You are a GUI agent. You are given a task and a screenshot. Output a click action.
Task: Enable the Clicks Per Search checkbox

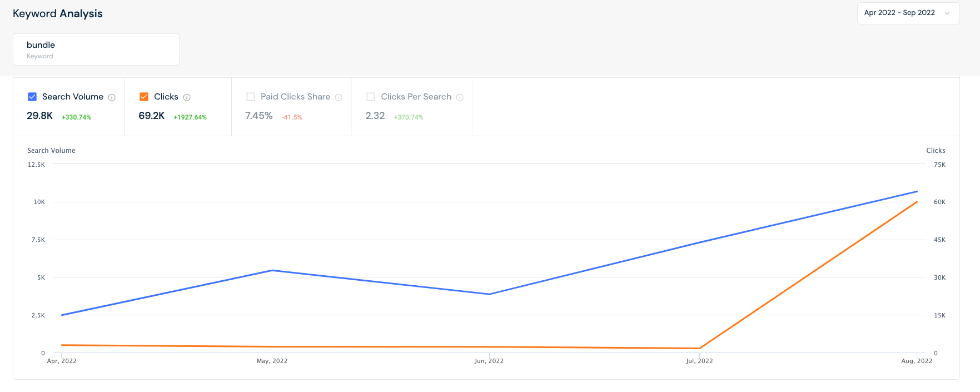[371, 97]
